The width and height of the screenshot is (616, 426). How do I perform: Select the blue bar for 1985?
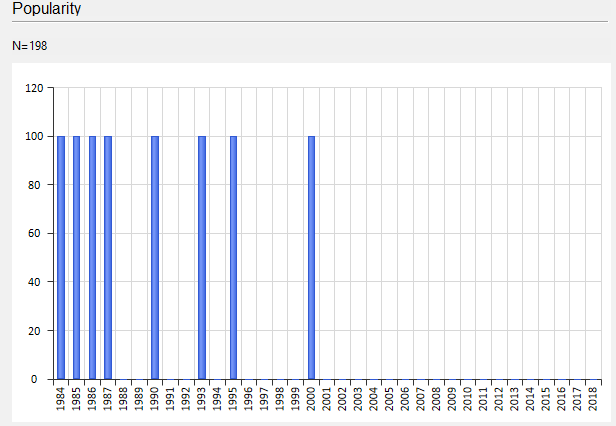[x=76, y=257]
